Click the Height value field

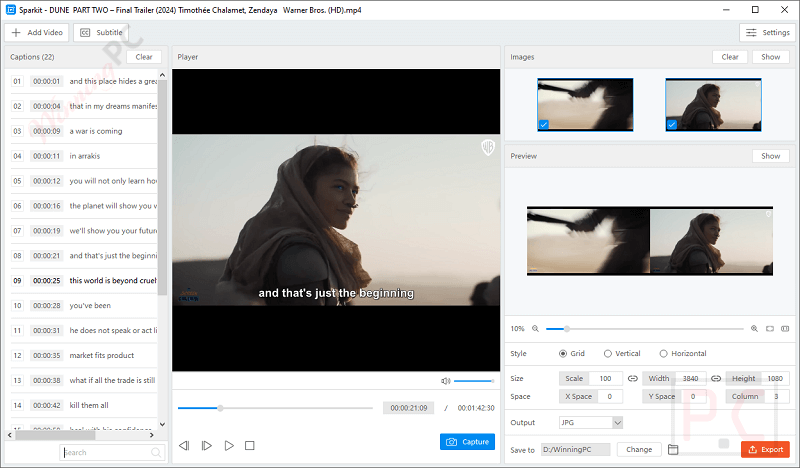pos(775,378)
